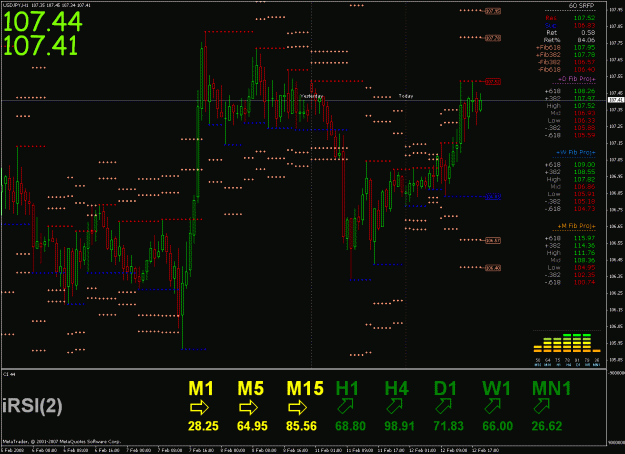Viewport: 625px width, 454px height.
Task: Click the +Fib382 value 107.78
Action: [584, 55]
